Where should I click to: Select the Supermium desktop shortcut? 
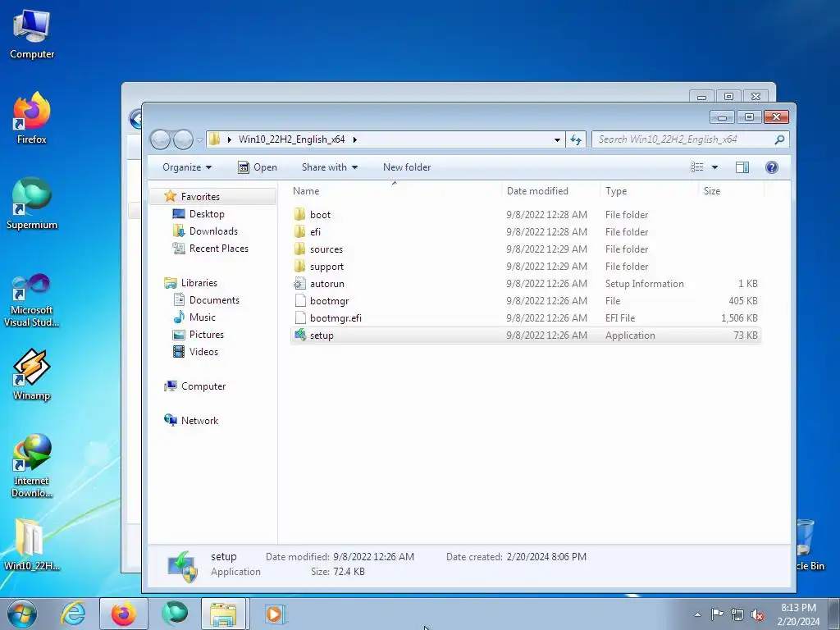32,204
